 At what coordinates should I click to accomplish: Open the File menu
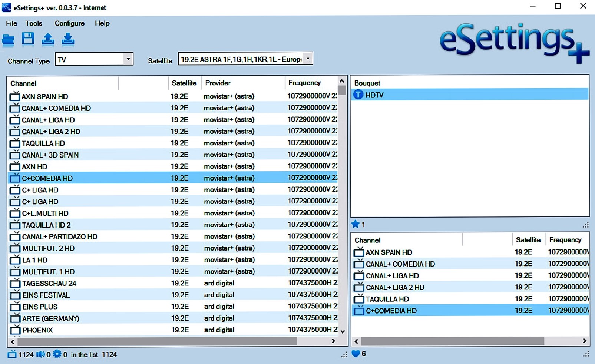coord(11,23)
